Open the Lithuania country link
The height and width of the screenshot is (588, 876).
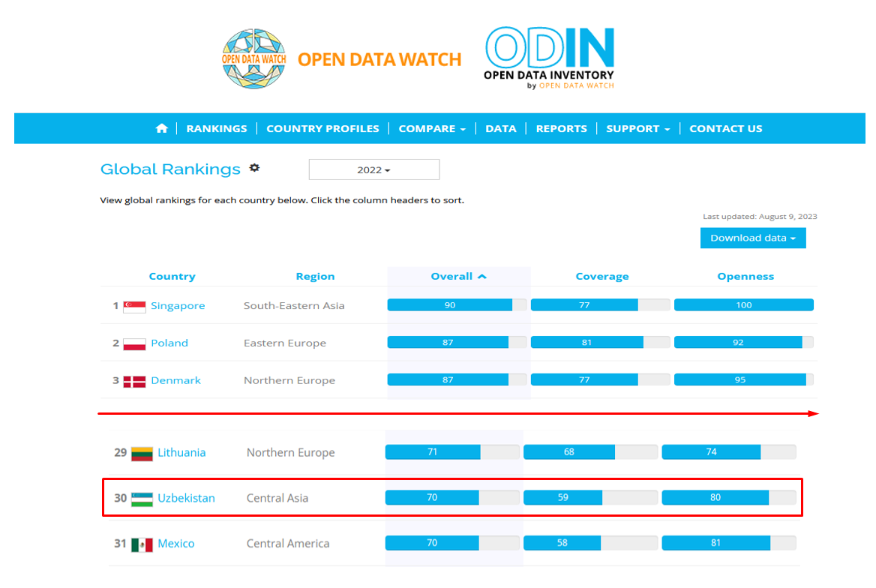pyautogui.click(x=181, y=453)
